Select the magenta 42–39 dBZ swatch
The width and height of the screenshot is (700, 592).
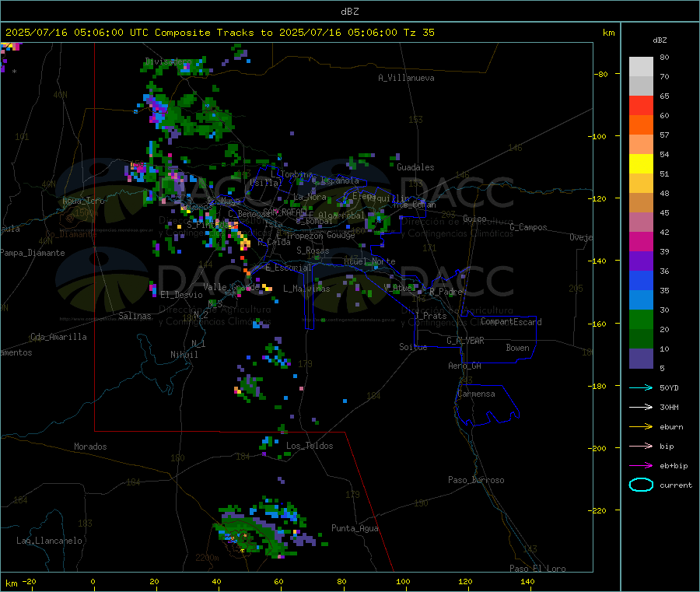[x=641, y=241]
